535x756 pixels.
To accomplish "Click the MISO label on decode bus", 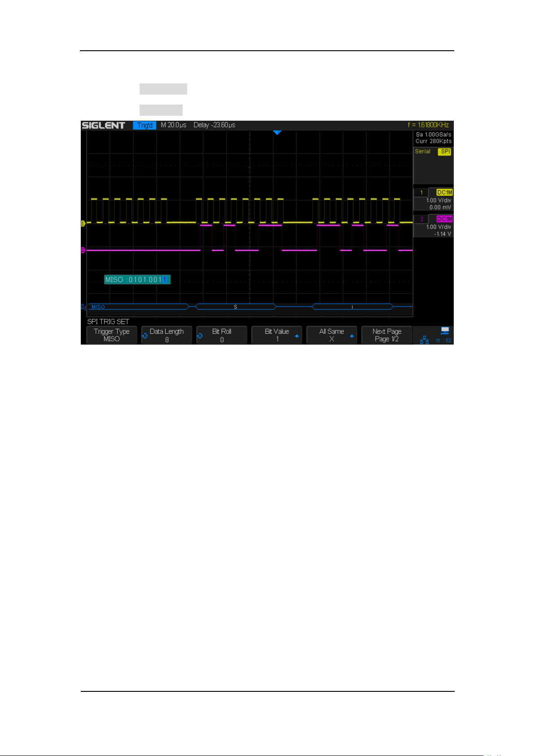I will 98,307.
